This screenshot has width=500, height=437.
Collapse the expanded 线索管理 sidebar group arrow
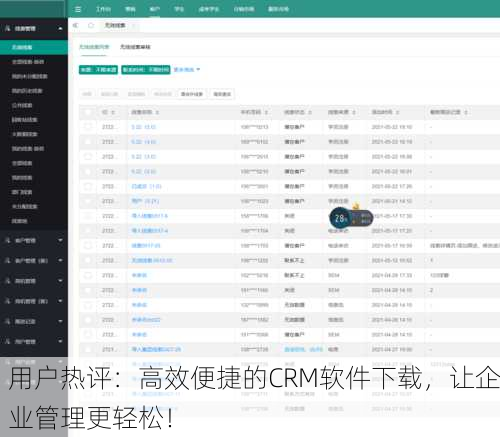tap(60, 29)
